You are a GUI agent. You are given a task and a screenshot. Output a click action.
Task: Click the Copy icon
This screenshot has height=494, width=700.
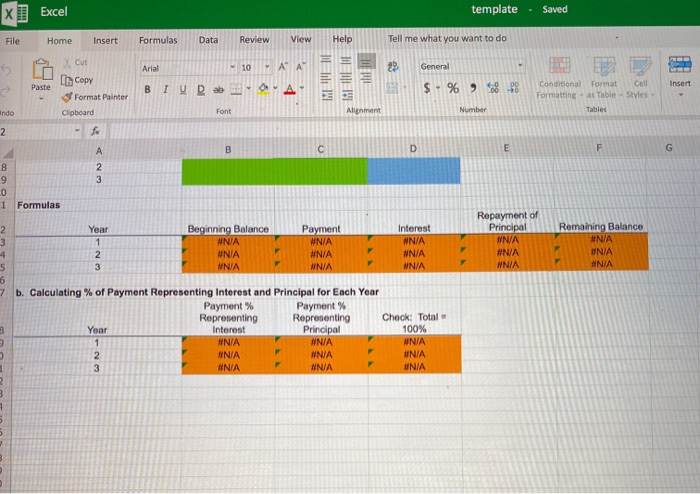pos(67,80)
